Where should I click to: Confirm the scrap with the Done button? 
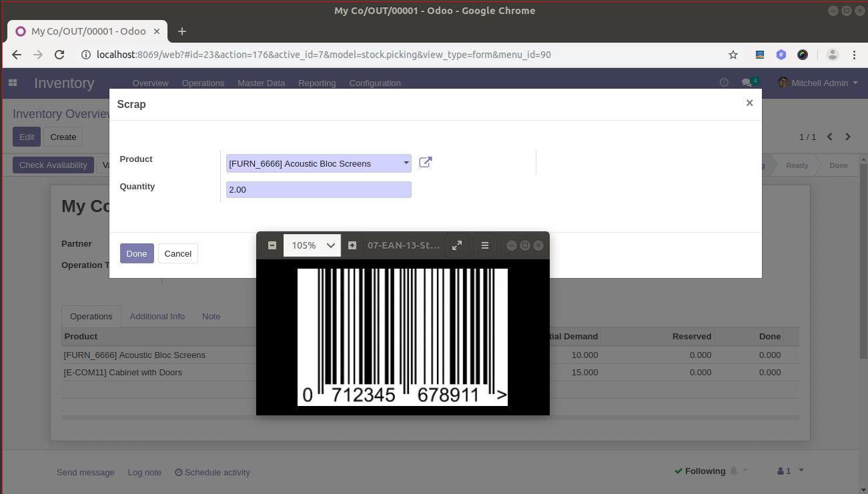[x=137, y=253]
